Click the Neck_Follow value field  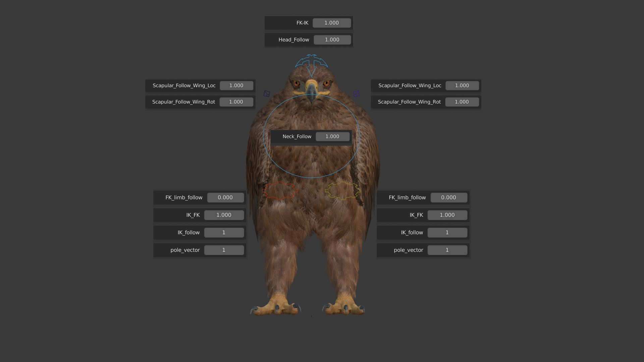[x=332, y=136]
